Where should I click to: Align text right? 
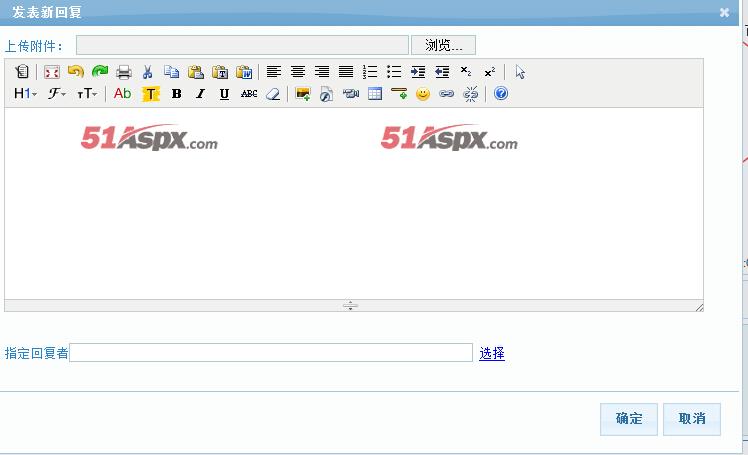[x=322, y=72]
